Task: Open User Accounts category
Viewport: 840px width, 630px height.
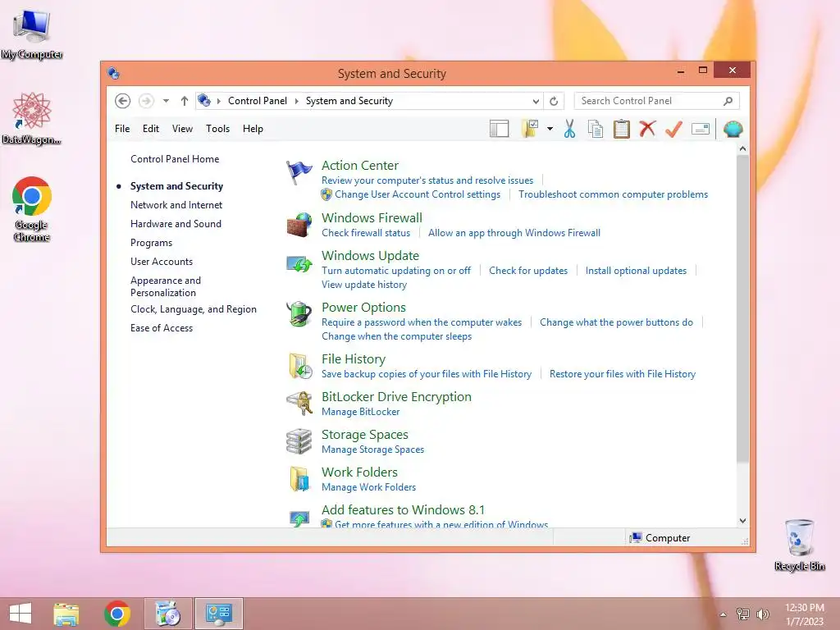Action: click(162, 262)
